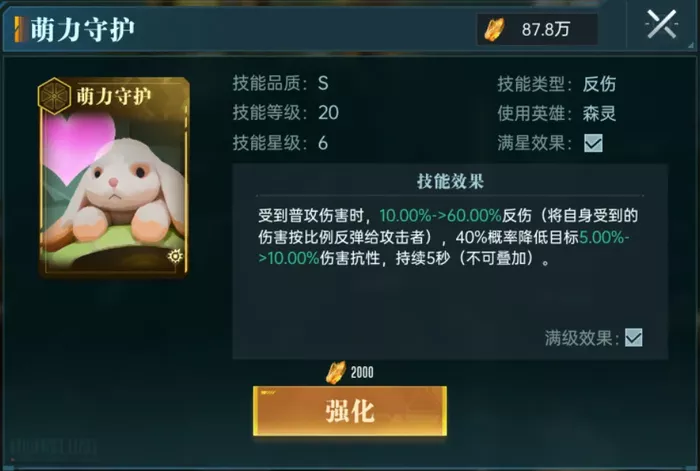Image resolution: width=700 pixels, height=471 pixels.
Task: Click the 反伤 skill type value
Action: click(x=599, y=83)
